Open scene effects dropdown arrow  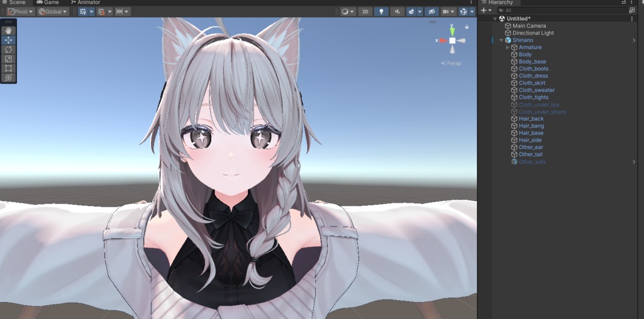[x=419, y=11]
